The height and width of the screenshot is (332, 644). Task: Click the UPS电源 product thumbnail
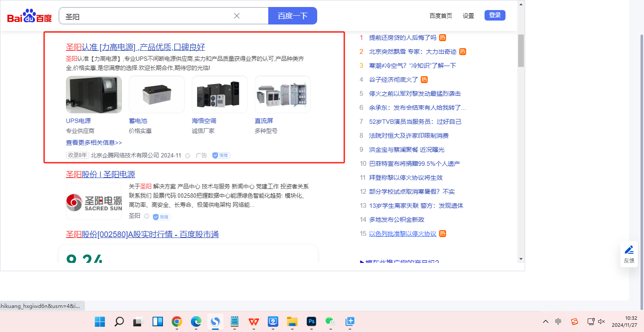94,94
